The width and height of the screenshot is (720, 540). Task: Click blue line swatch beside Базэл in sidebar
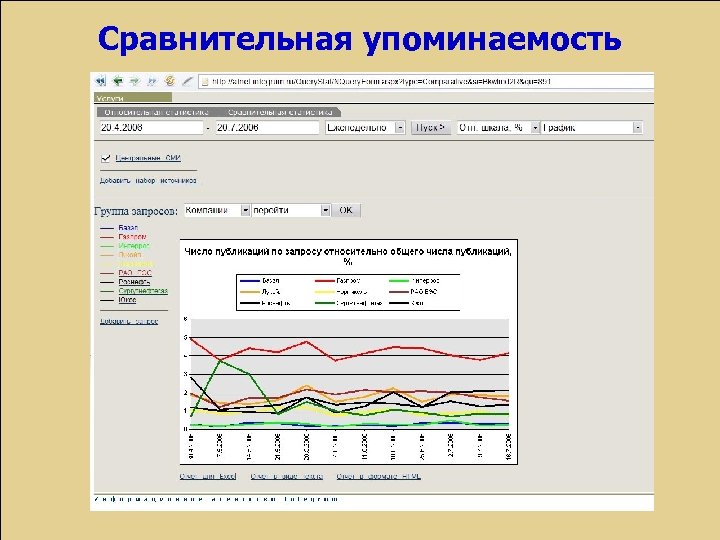[107, 228]
